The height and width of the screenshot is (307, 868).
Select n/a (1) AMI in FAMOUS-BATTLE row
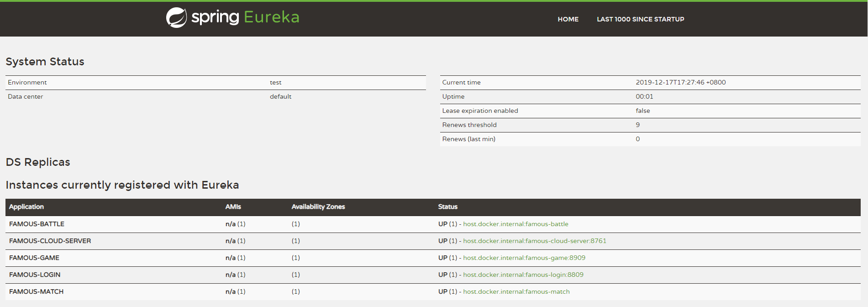(x=235, y=224)
